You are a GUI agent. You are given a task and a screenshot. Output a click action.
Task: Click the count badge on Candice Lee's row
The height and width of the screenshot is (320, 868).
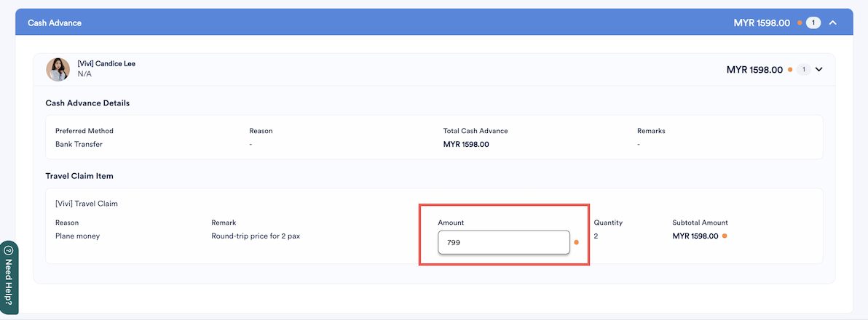804,70
